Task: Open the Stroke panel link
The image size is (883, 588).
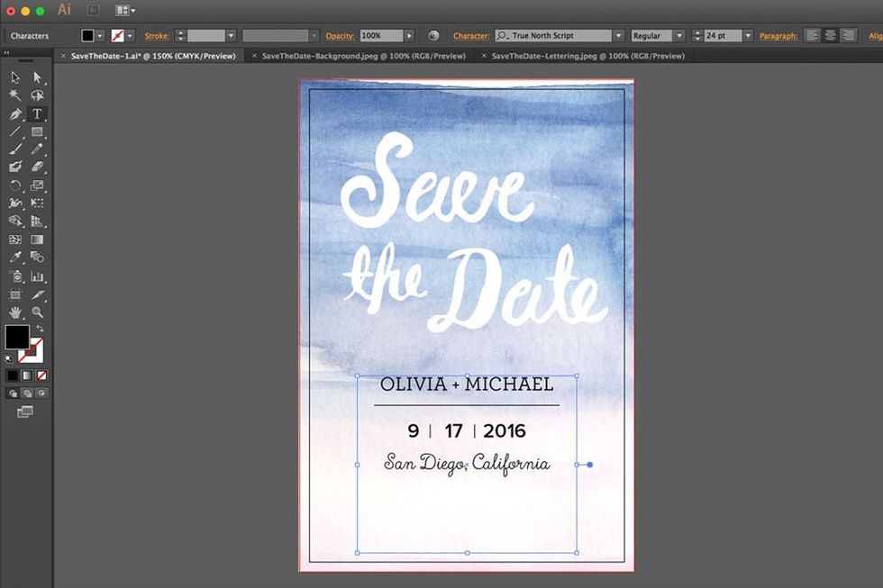Action: coord(157,36)
